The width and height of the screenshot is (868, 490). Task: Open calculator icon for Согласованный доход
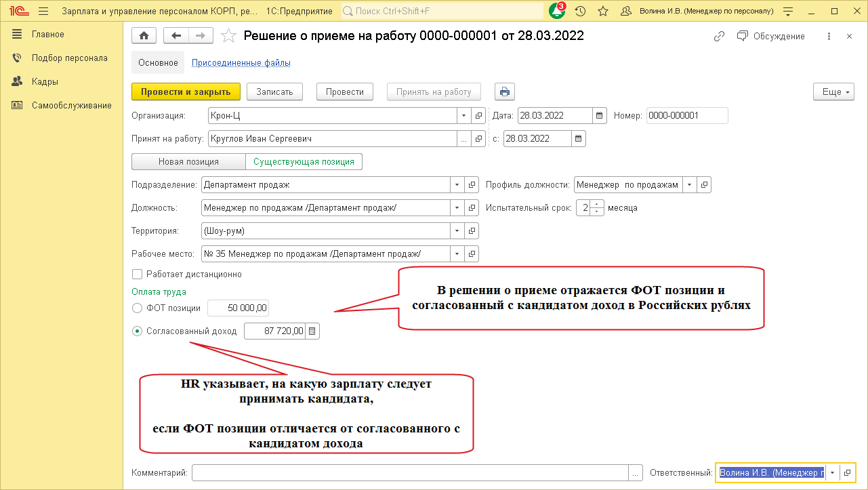pos(312,331)
